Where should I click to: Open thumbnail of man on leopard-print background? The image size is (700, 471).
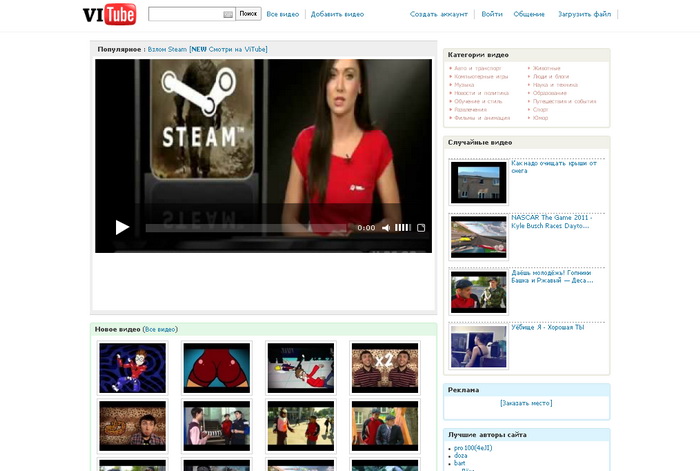[x=133, y=426]
